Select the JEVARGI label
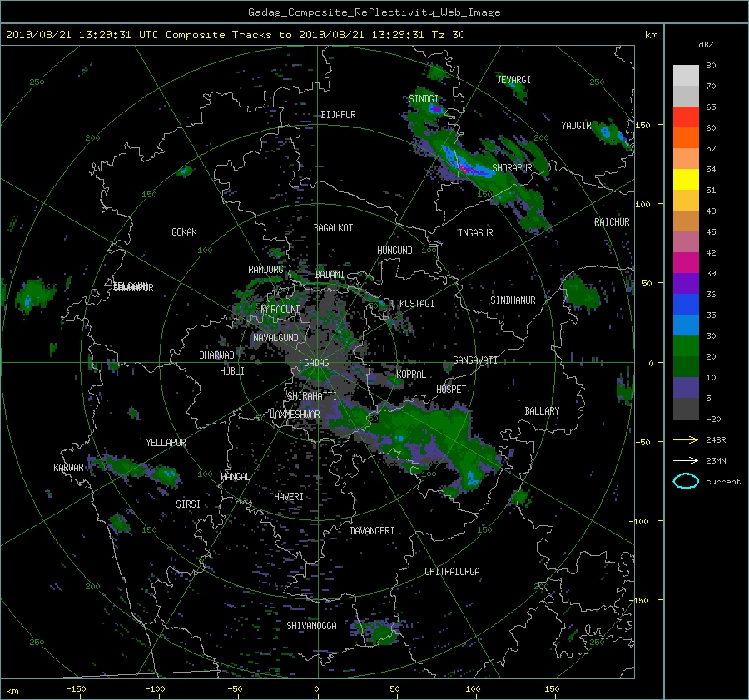Image resolution: width=749 pixels, height=700 pixels. (513, 80)
